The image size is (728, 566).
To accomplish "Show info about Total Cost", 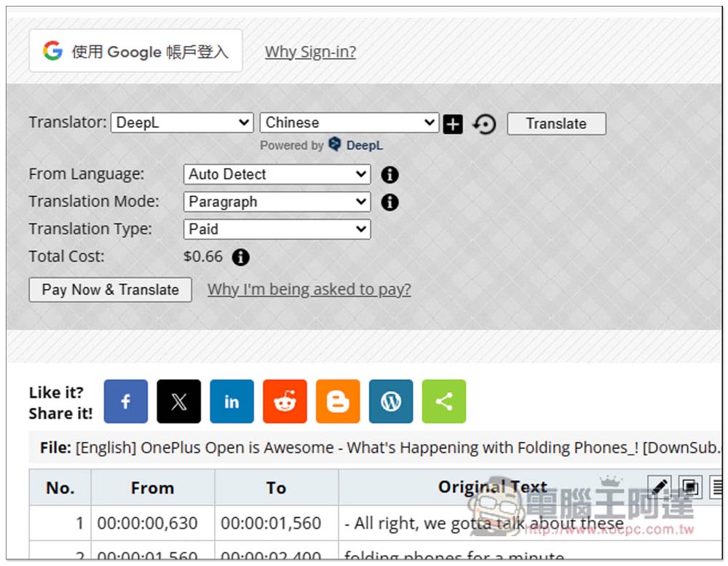I will click(240, 257).
